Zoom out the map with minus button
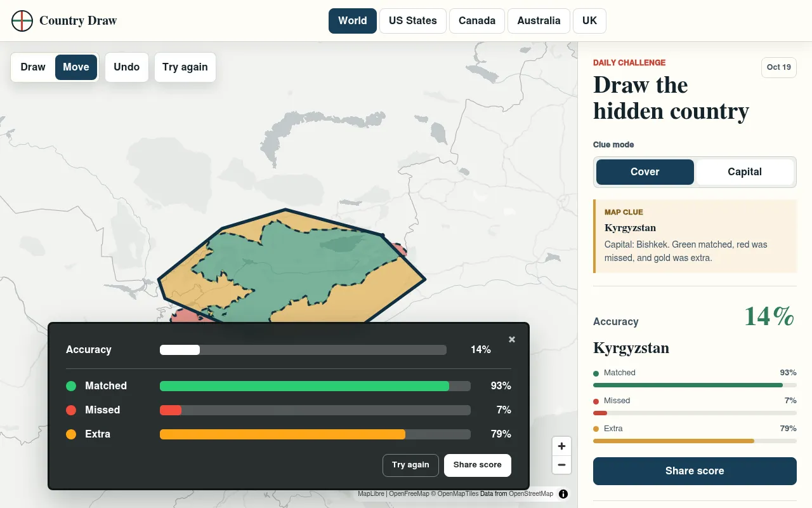The width and height of the screenshot is (812, 508). 561,465
